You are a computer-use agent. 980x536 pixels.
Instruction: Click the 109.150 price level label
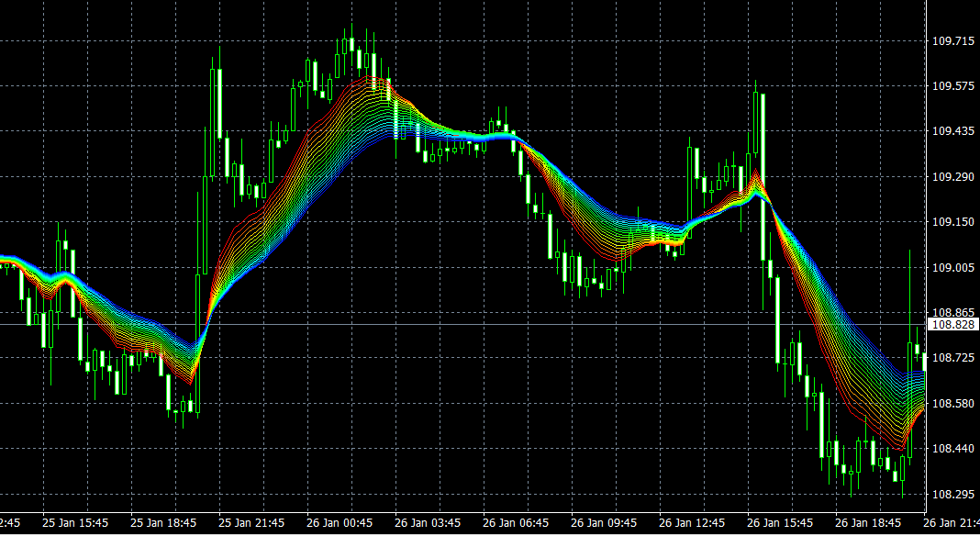pos(952,222)
